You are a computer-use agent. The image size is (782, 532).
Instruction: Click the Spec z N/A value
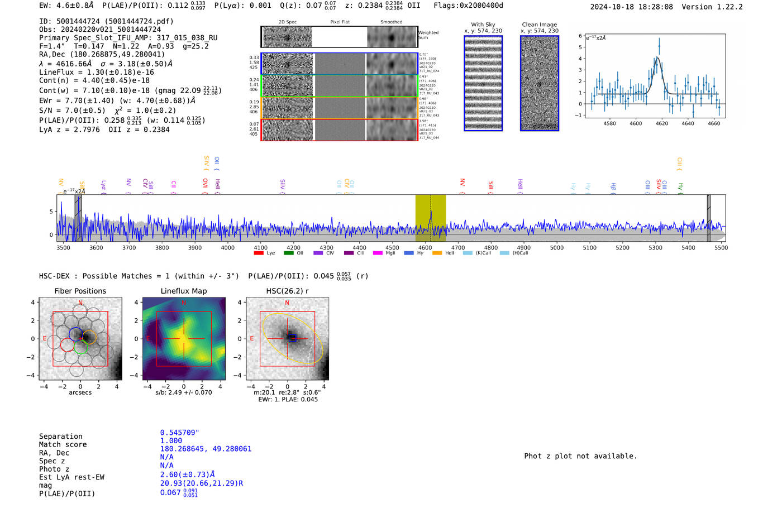(166, 457)
